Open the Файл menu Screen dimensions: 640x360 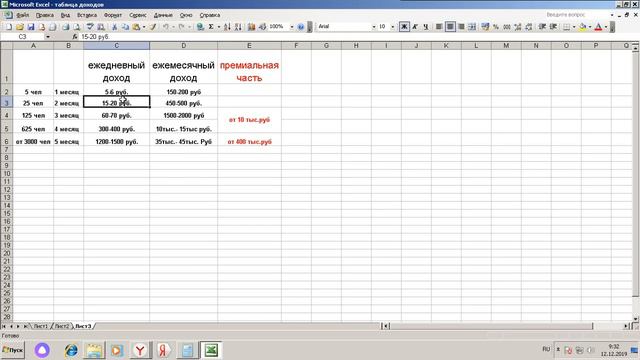[23, 15]
